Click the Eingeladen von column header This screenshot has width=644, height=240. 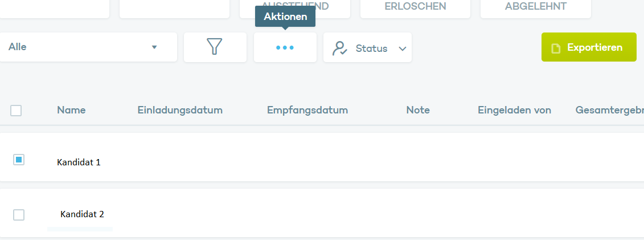(x=514, y=110)
